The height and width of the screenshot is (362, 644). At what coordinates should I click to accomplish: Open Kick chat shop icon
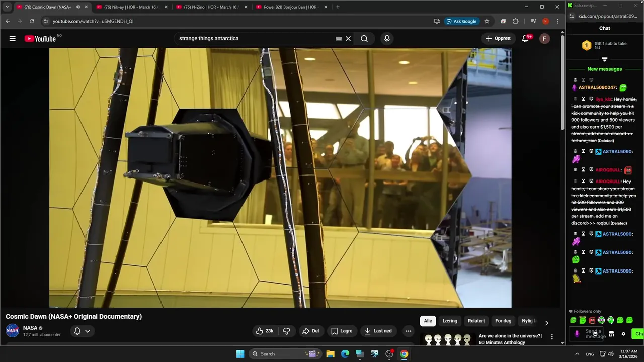[x=611, y=334]
